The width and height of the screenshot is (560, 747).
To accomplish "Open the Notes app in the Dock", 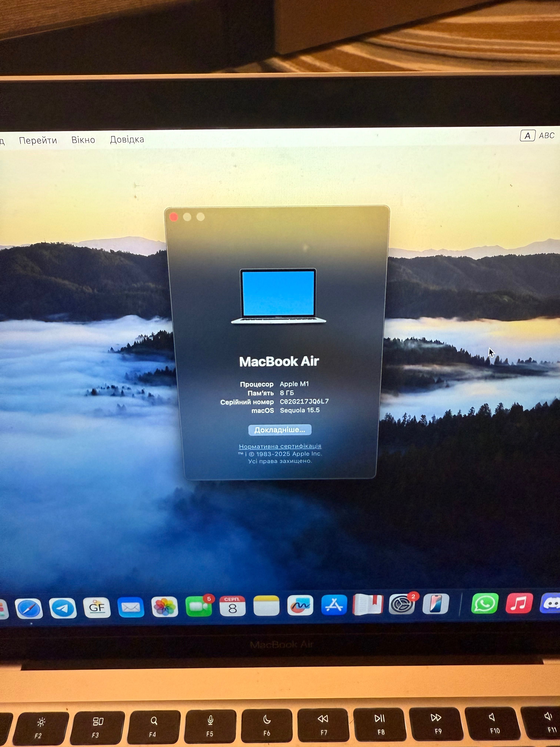I will coord(266,605).
